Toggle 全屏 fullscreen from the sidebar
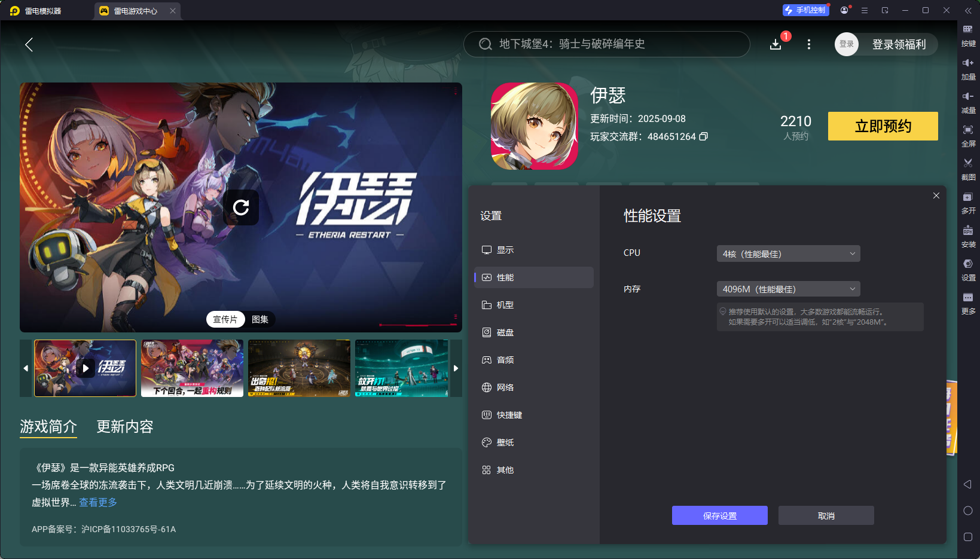 click(968, 136)
